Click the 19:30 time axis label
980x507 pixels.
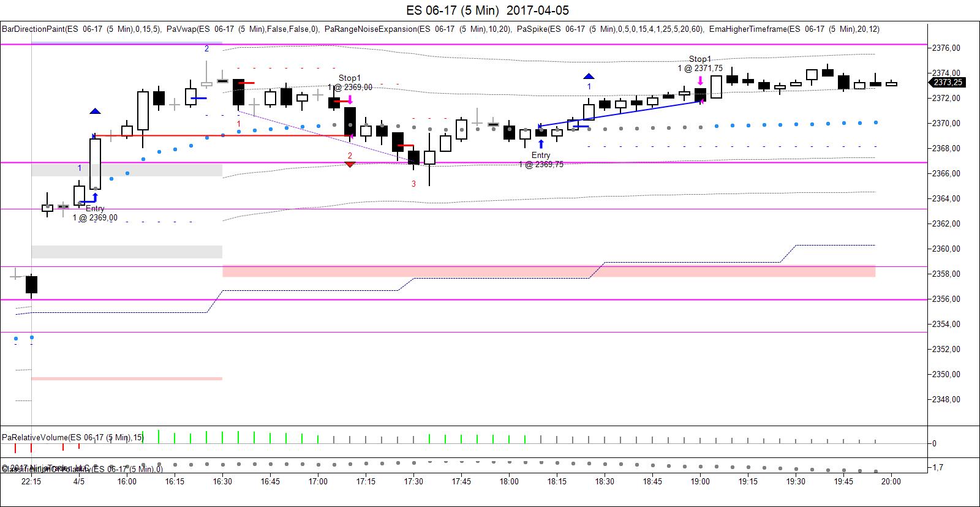point(796,481)
